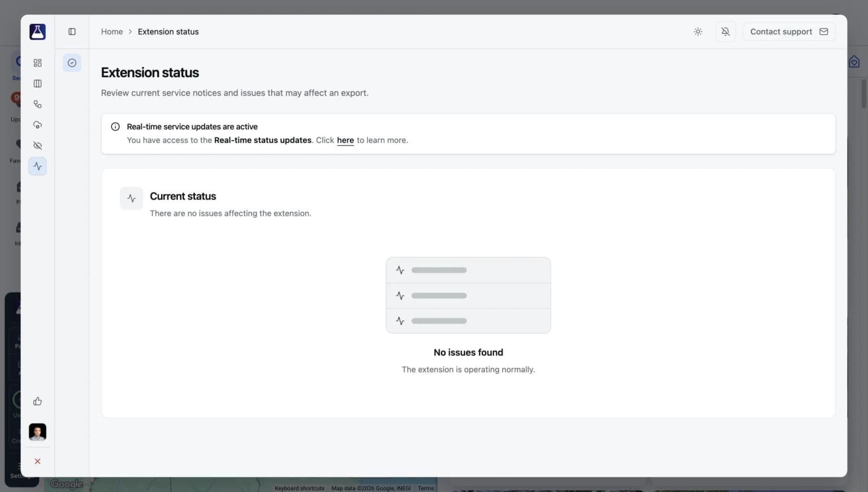Click the flask app logo

(37, 32)
